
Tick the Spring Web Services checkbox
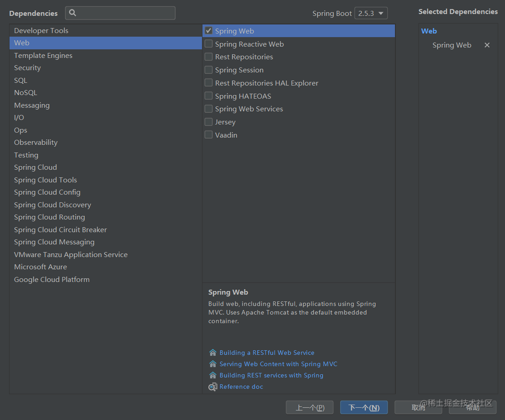209,109
